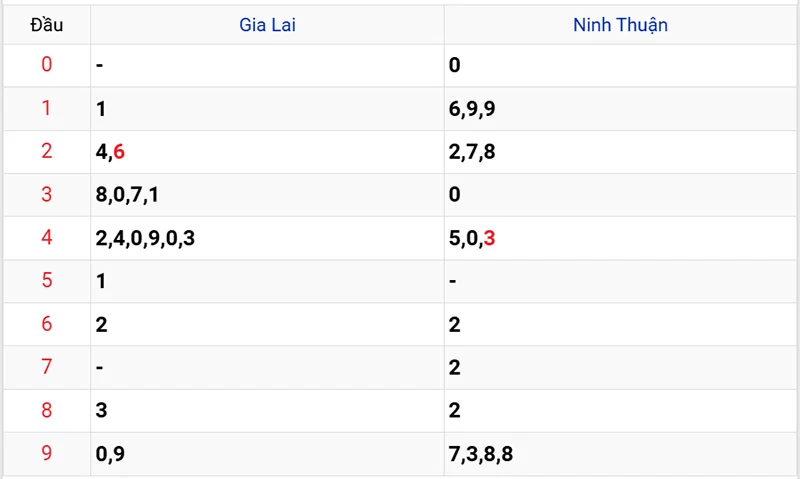Click Ninh Thuận cell showing 7,3,8,8

click(481, 454)
